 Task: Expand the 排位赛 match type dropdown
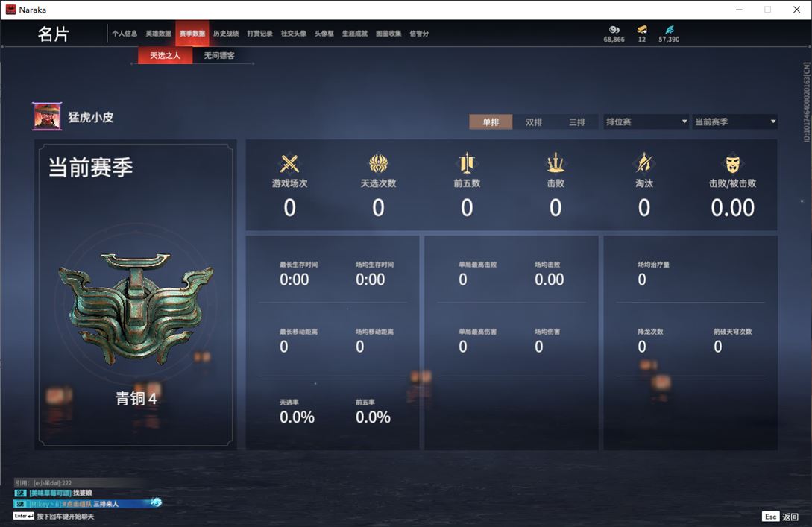[646, 122]
